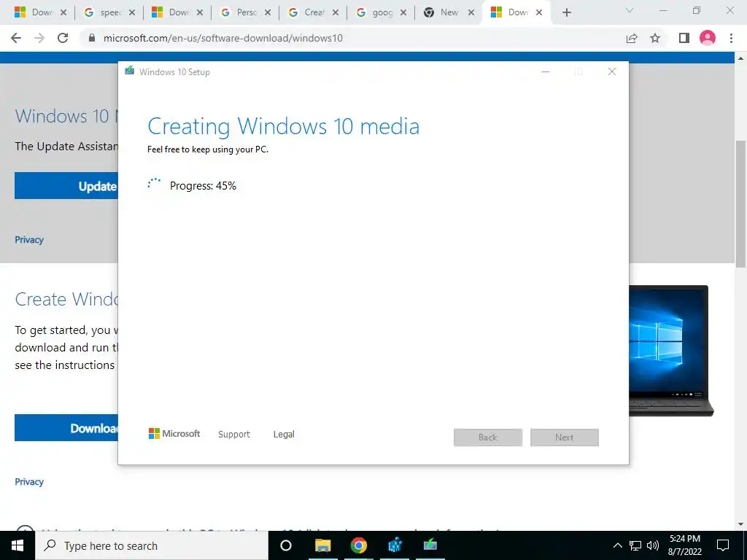This screenshot has height=560, width=747.
Task: Click the page vertical scrollbar thumb
Action: click(x=741, y=204)
